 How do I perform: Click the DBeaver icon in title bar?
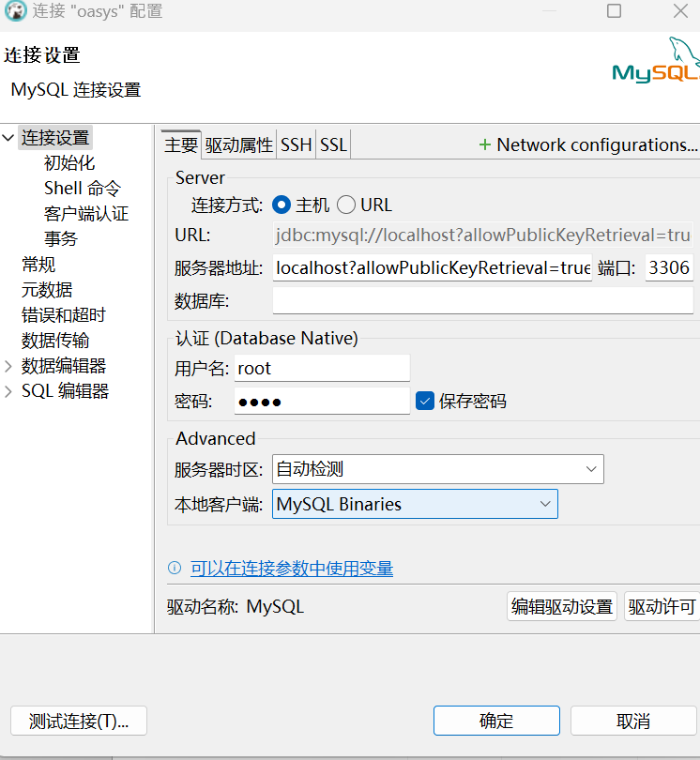click(15, 11)
